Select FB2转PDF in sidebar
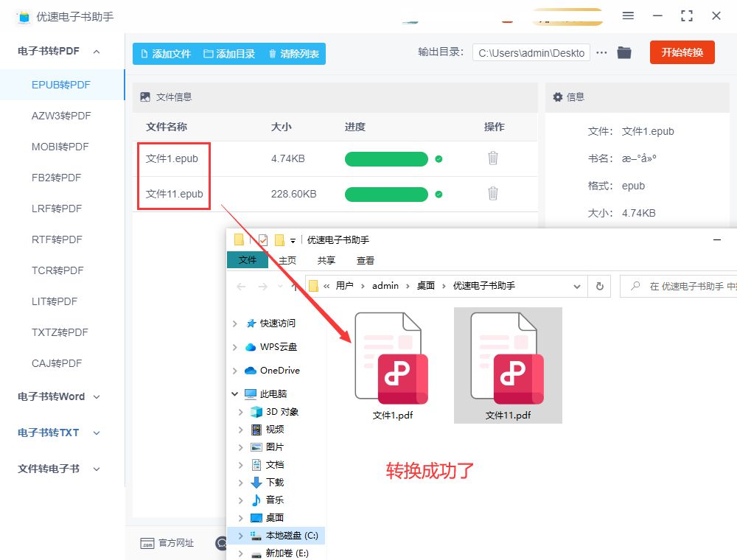Image resolution: width=737 pixels, height=560 pixels. (57, 178)
